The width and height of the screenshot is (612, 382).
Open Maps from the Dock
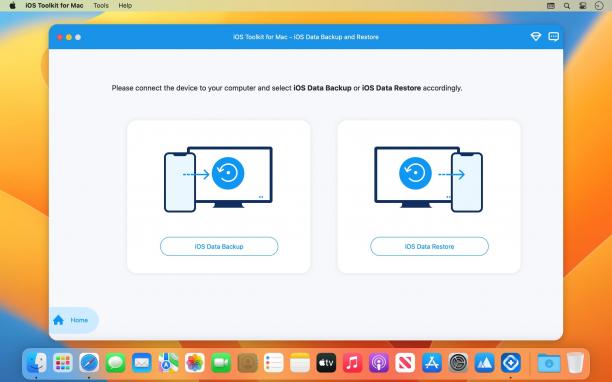pos(168,363)
